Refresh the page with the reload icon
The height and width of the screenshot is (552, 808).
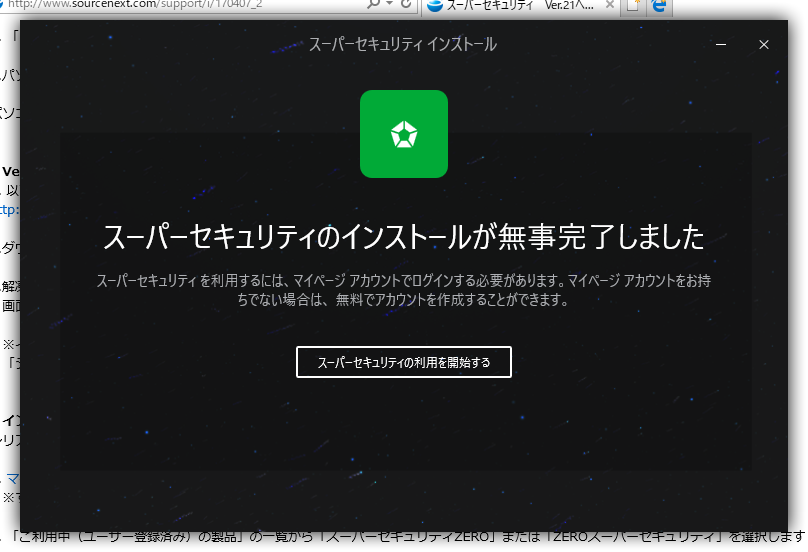point(406,4)
